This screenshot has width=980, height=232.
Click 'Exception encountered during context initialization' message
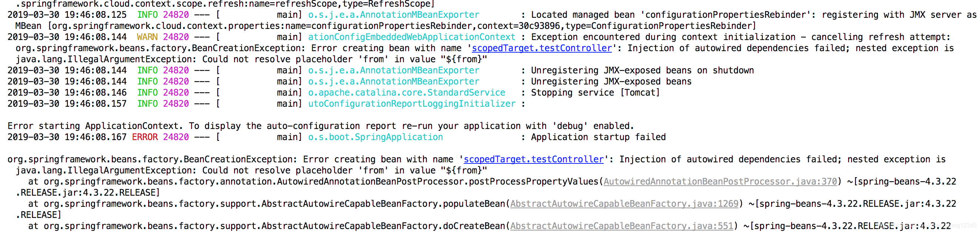click(740, 37)
